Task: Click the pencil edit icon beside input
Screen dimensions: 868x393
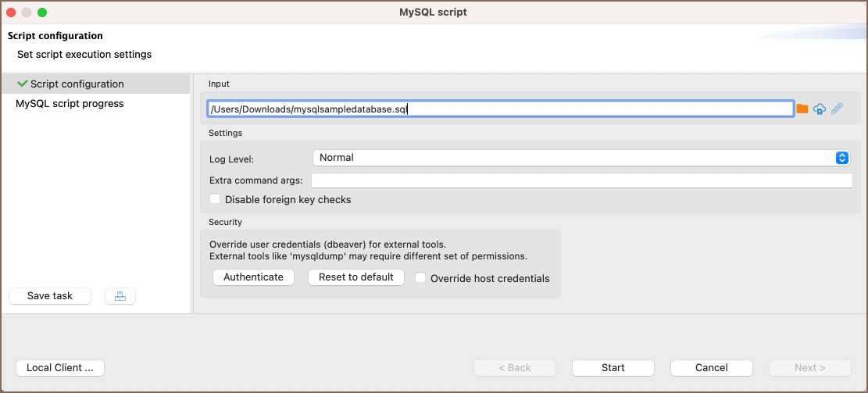Action: tap(837, 109)
